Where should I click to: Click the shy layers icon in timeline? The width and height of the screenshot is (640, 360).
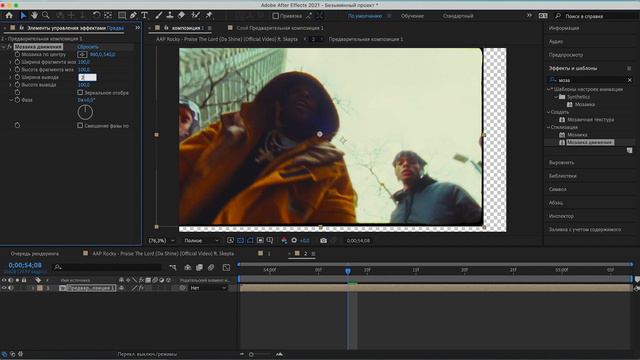[187, 267]
